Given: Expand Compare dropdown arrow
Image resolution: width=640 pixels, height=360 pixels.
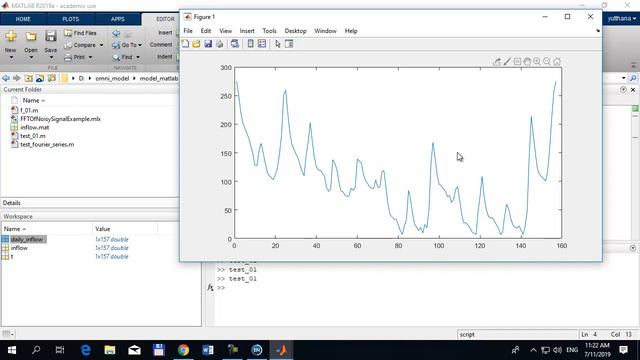Looking at the screenshot, I should click(x=101, y=45).
